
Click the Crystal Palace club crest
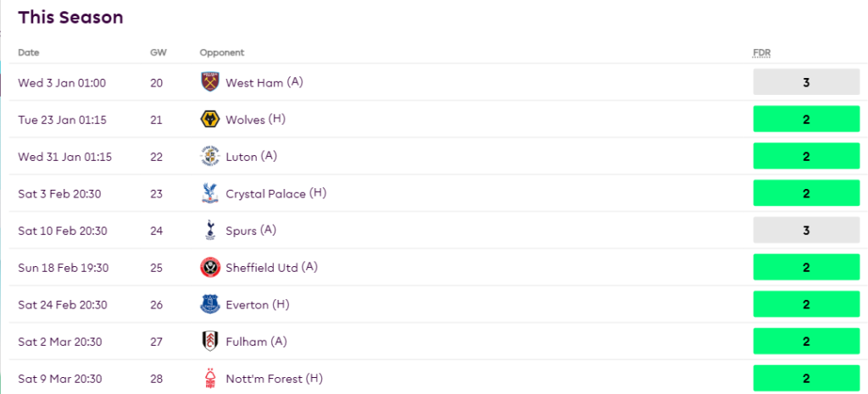click(x=209, y=193)
